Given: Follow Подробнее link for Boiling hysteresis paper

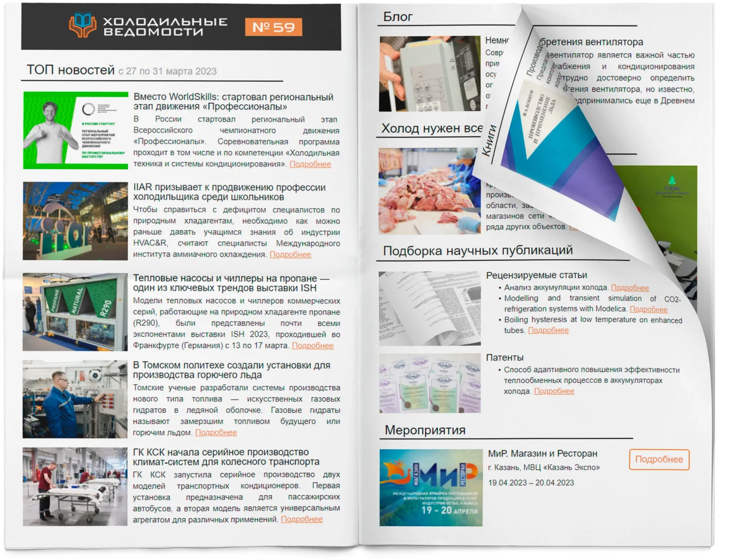Looking at the screenshot, I should [548, 331].
